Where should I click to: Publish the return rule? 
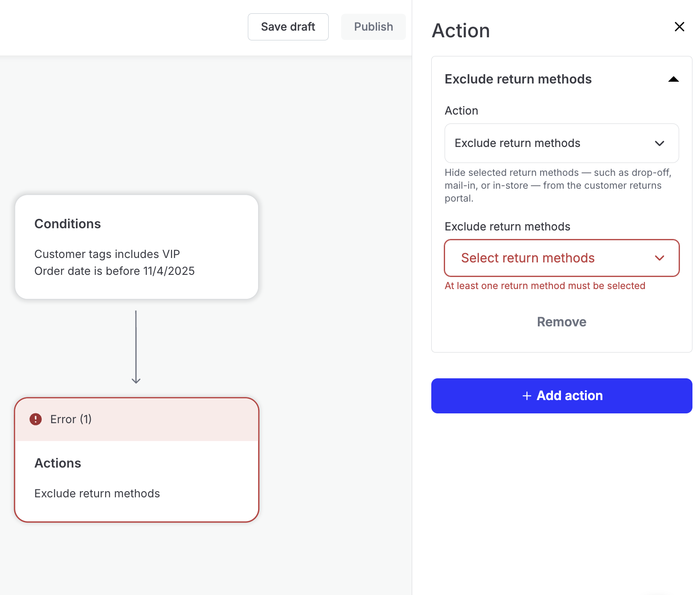coord(373,27)
